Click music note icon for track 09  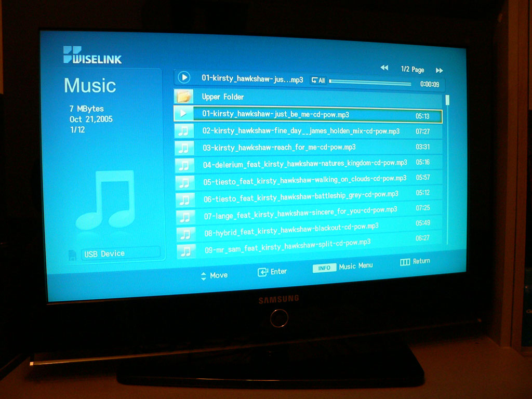(x=184, y=250)
